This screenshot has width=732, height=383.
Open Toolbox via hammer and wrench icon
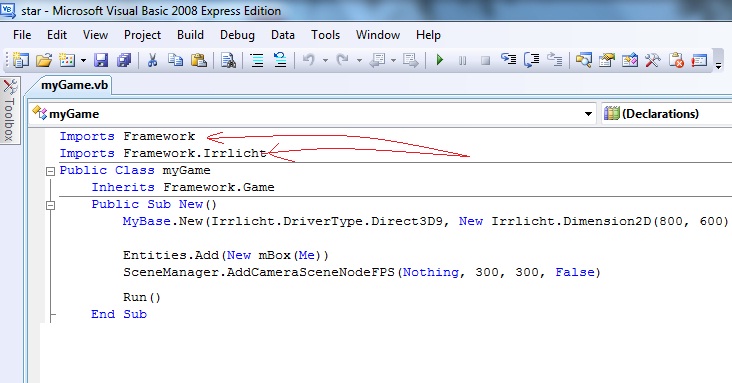point(653,60)
